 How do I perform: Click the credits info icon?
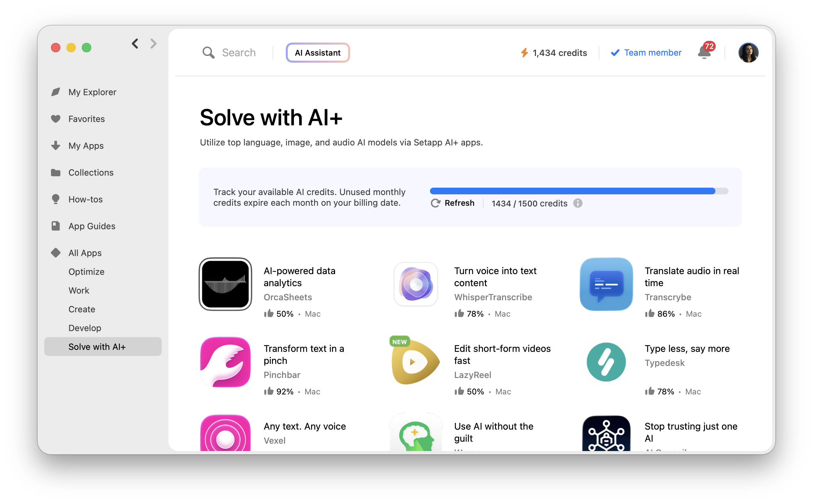click(x=578, y=203)
